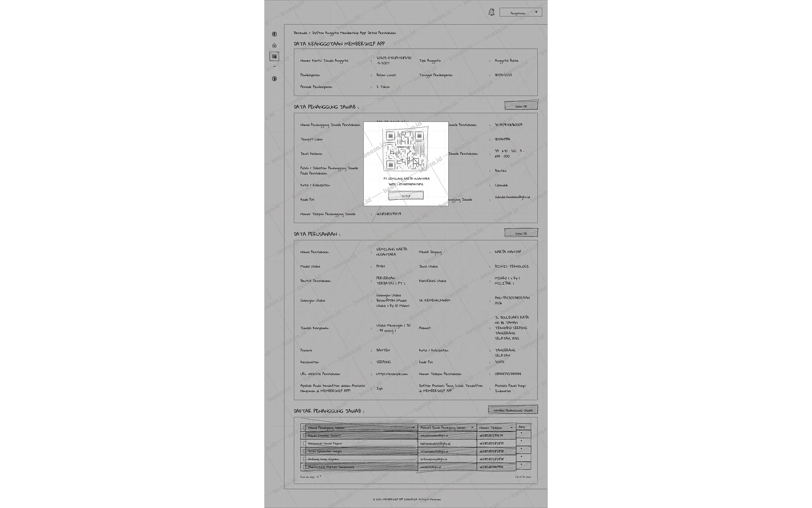812x508 pixels.
Task: Click Detail Perusahaan breadcrumb
Action: [x=382, y=33]
